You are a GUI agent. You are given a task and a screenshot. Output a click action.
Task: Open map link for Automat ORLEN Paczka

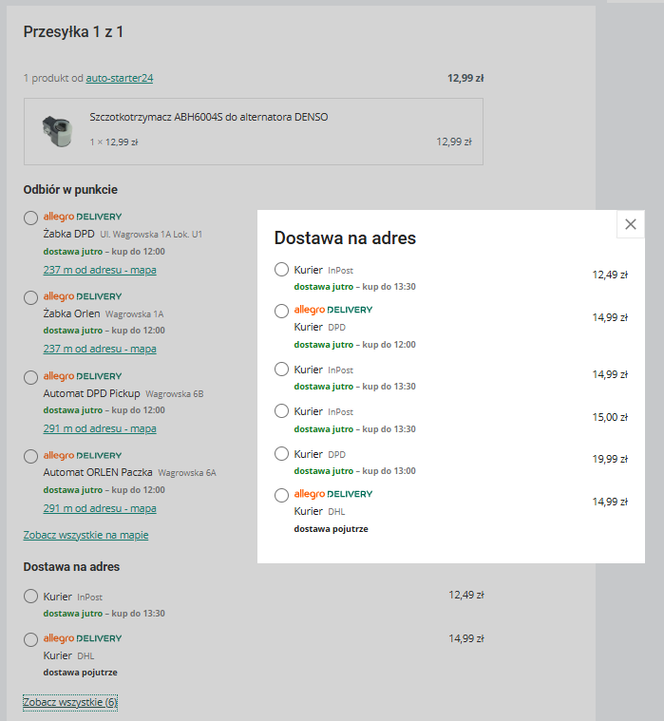point(100,508)
